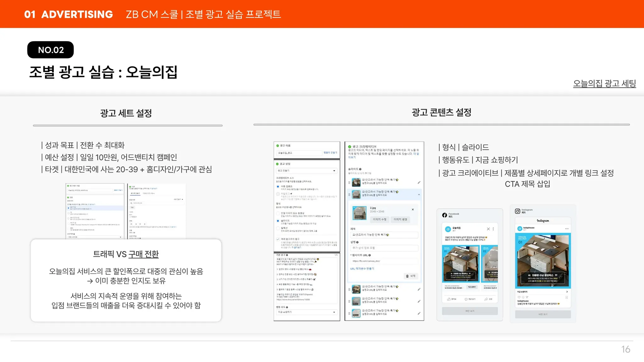The height and width of the screenshot is (362, 644).
Task: Click the heart like icon in Instagram preview
Action: (x=519, y=297)
